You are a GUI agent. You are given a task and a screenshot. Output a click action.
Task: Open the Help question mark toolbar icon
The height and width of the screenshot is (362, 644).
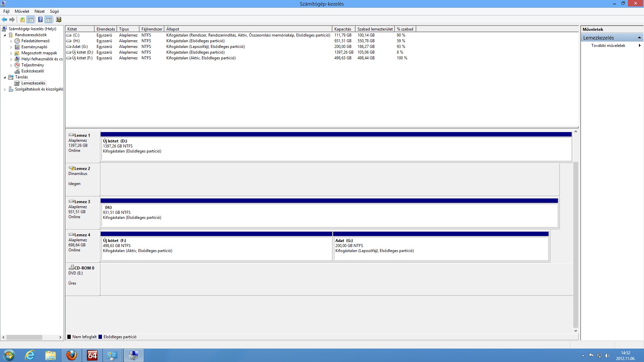pos(40,19)
